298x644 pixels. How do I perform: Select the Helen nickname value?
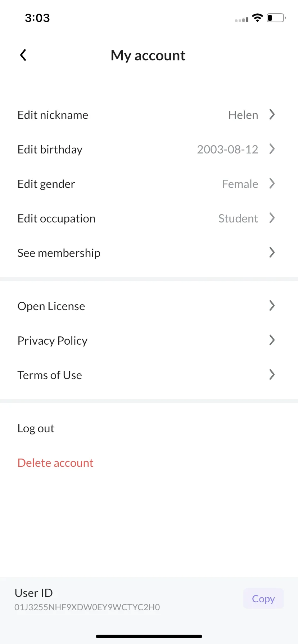243,115
